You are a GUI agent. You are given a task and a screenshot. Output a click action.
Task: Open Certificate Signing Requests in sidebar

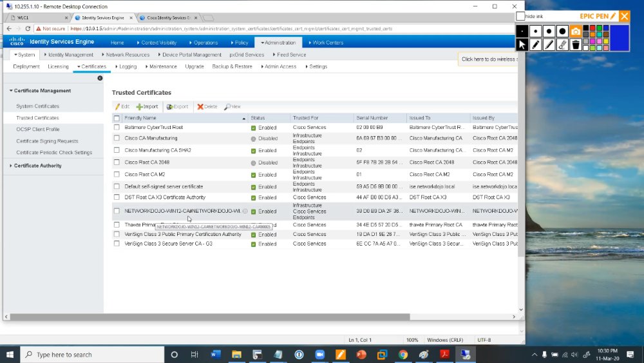click(x=47, y=141)
